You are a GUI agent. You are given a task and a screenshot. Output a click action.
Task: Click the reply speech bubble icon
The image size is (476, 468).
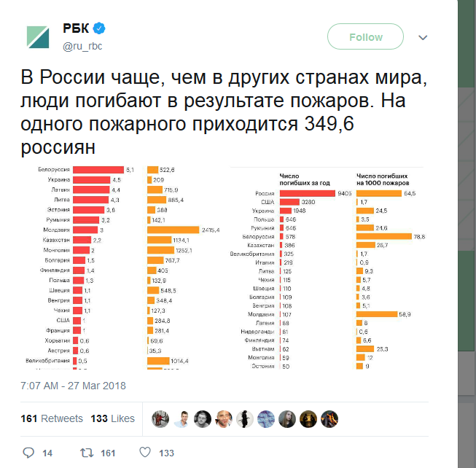(x=28, y=453)
